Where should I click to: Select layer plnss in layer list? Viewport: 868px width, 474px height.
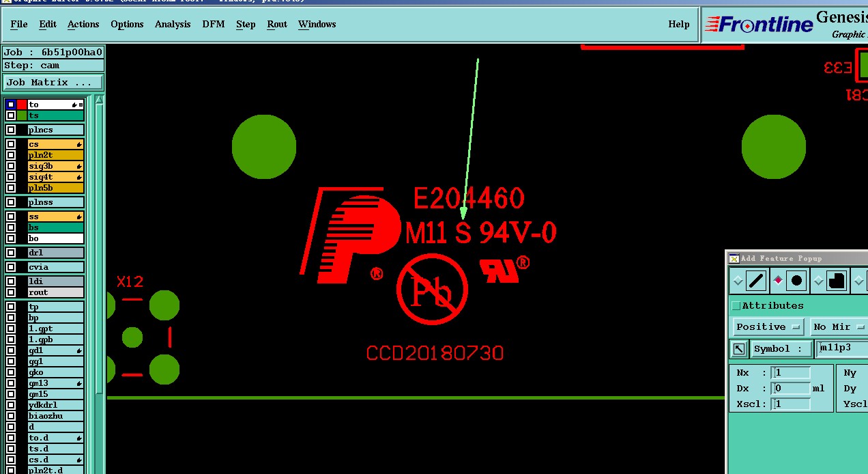[55, 202]
